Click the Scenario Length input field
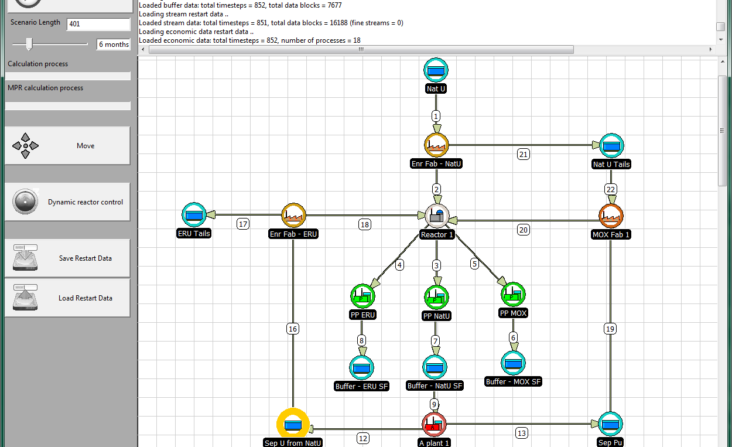This screenshot has width=732, height=447. point(99,24)
